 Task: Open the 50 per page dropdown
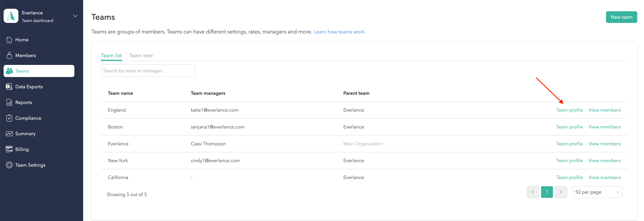coord(597,192)
